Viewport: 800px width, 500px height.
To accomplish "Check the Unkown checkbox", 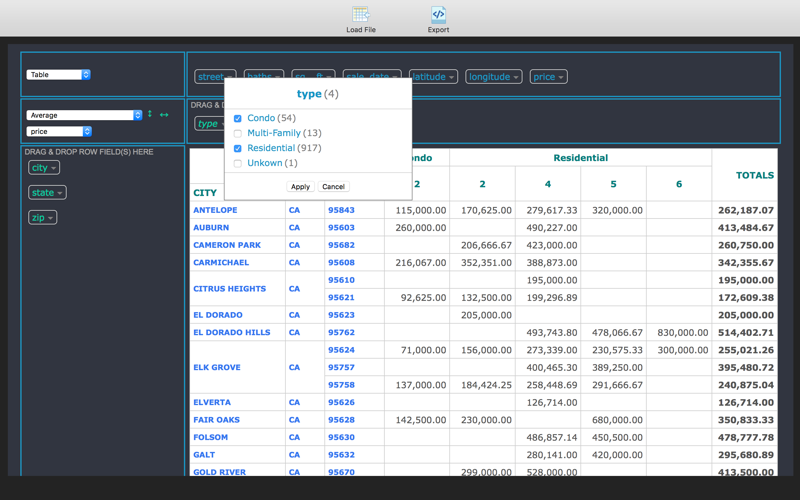I will click(x=238, y=164).
